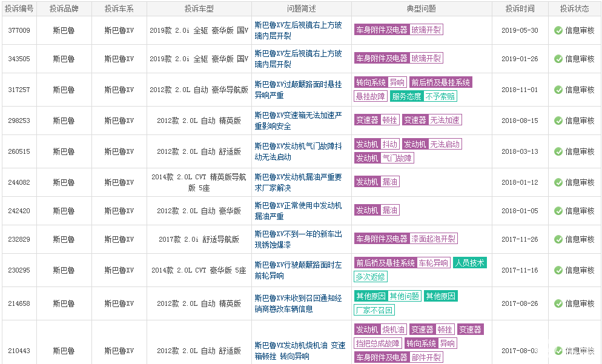Click the 投诉状态 column header
This screenshot has width=602, height=364.
pos(574,9)
